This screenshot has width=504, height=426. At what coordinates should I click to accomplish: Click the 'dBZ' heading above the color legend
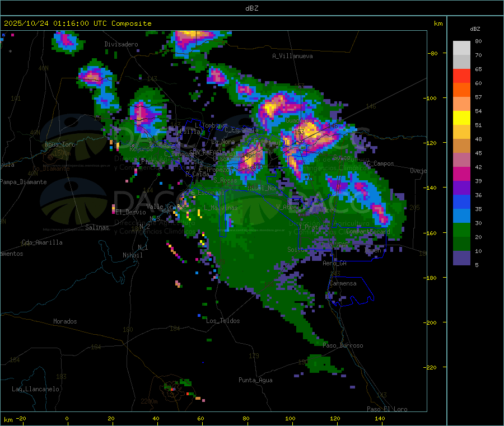pyautogui.click(x=475, y=29)
